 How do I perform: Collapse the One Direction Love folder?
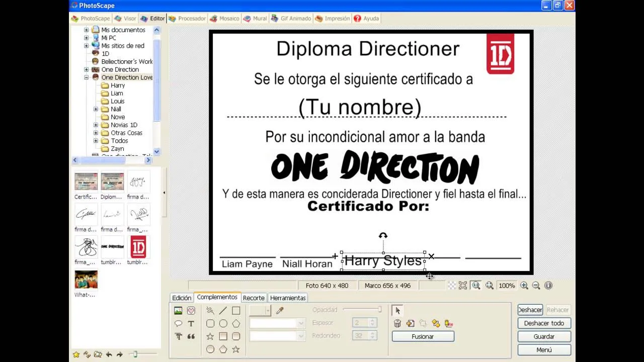(86, 77)
